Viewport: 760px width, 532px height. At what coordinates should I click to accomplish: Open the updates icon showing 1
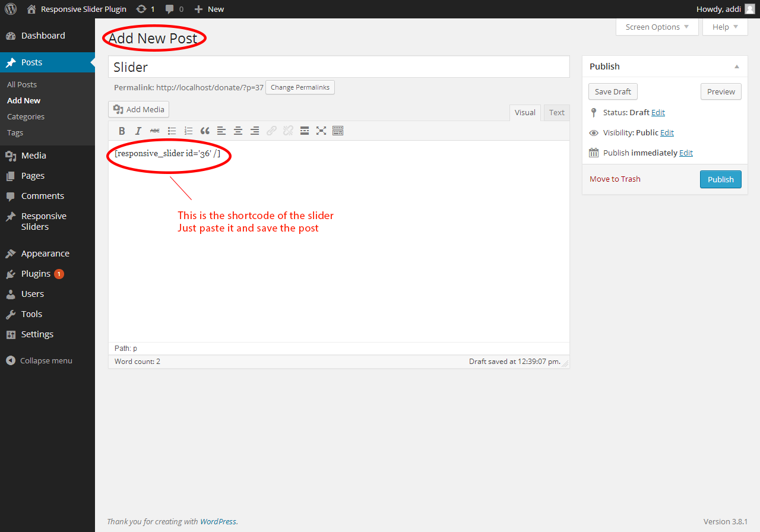[141, 9]
